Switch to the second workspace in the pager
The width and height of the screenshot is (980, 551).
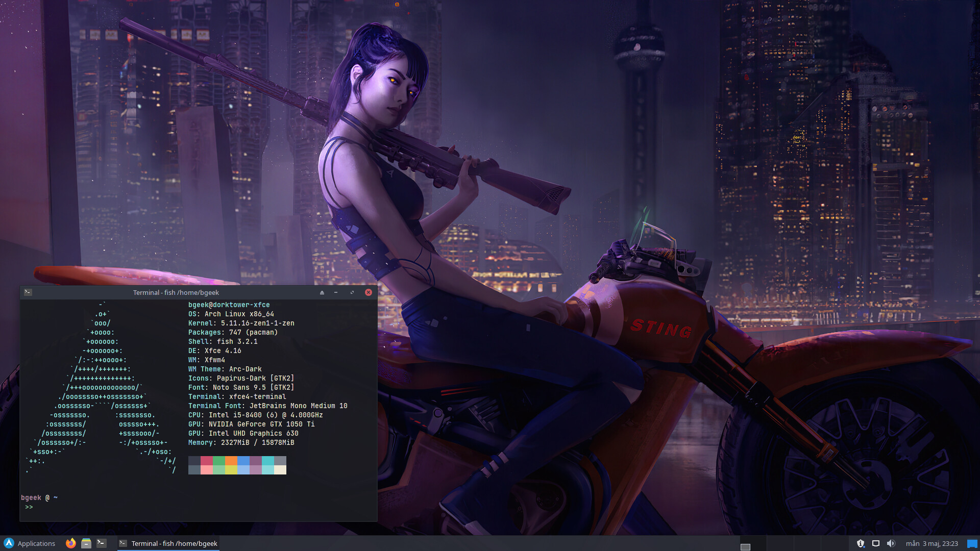(779, 543)
